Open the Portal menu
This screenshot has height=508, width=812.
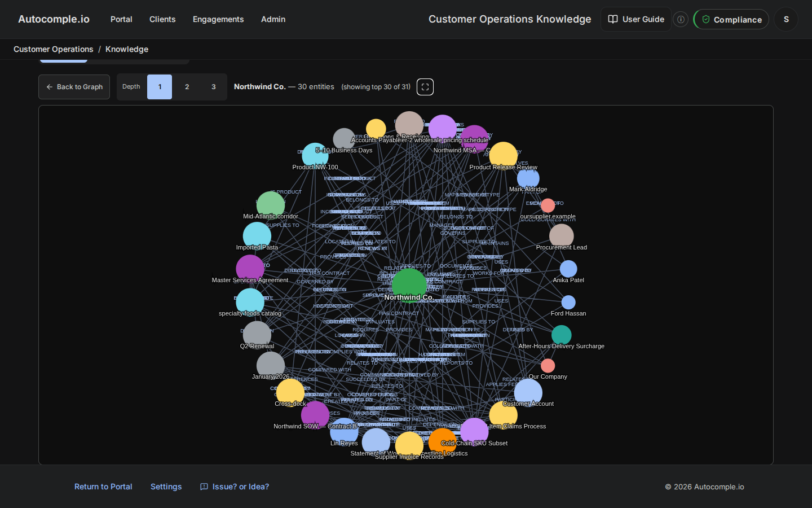pos(121,19)
